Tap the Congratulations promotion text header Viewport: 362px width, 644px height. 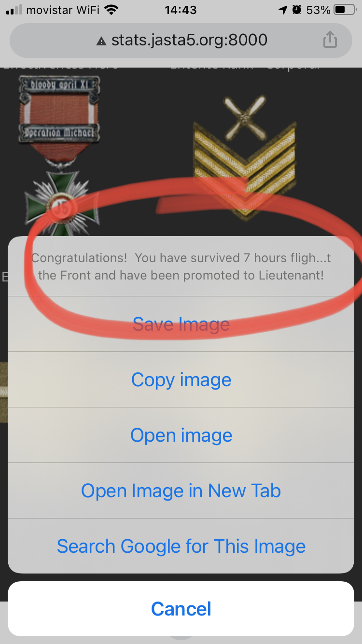tap(181, 266)
